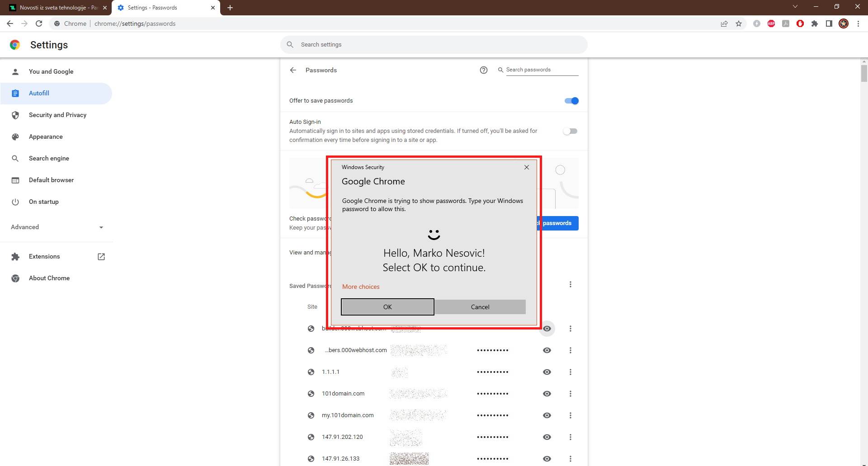
Task: Expand the Advanced settings section
Action: [56, 227]
